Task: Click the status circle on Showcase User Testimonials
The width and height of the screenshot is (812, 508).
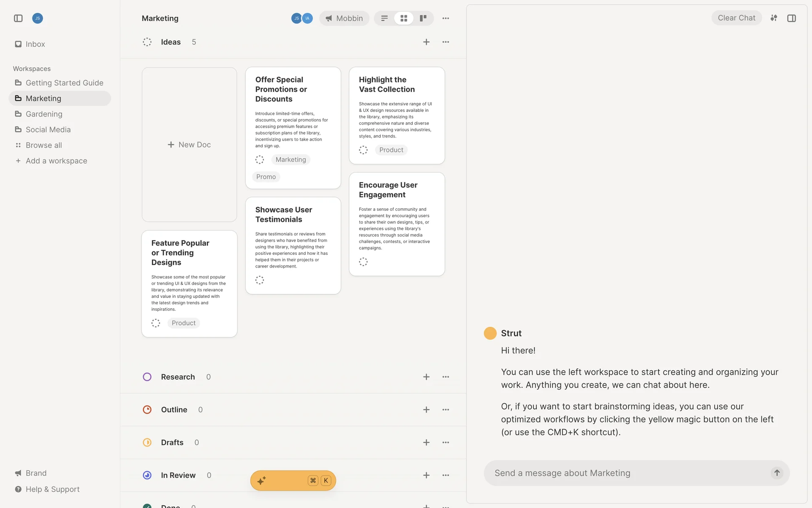Action: 260,280
